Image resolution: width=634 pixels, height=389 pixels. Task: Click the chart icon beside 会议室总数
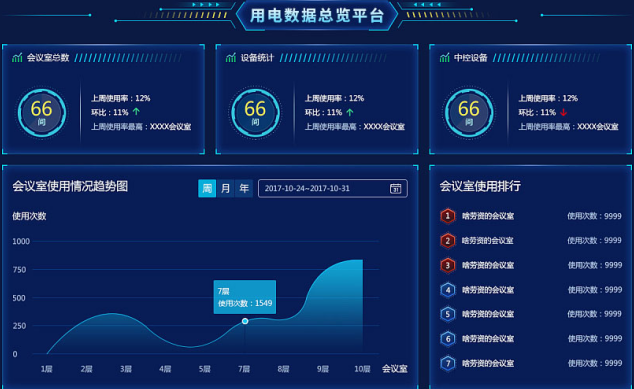17,58
